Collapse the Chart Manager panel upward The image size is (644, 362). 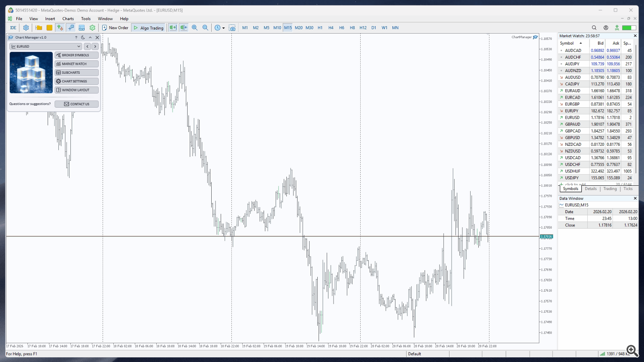pyautogui.click(x=90, y=38)
